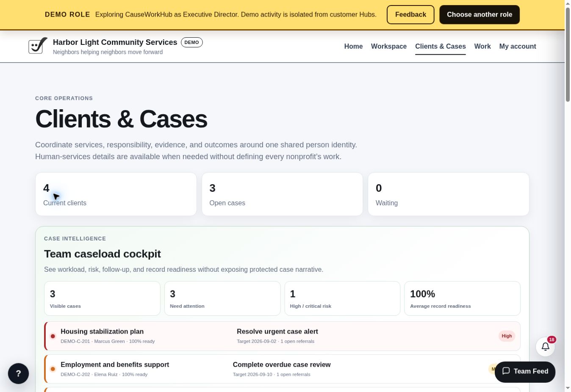Click the scrollbar up arrow
Viewport: 571px width, 392px height.
568,3
